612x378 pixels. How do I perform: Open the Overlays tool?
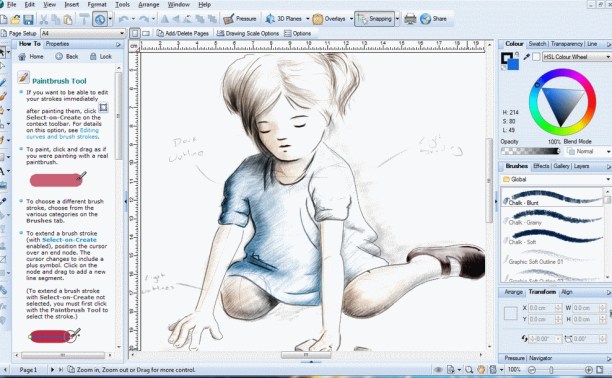pos(329,19)
